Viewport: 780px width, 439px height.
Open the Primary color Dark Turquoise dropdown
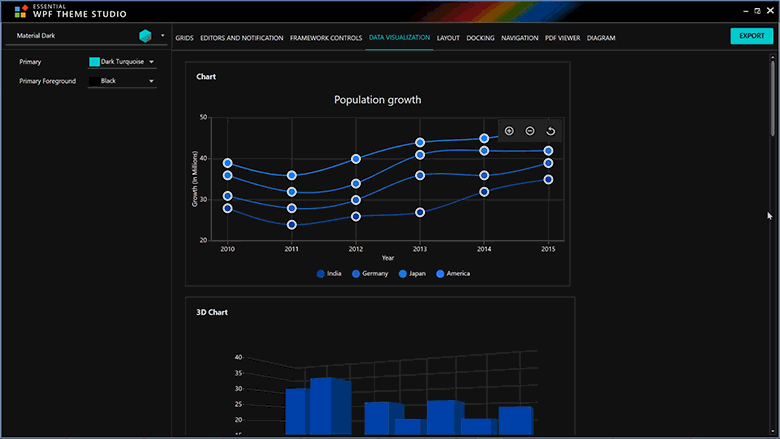pyautogui.click(x=151, y=62)
